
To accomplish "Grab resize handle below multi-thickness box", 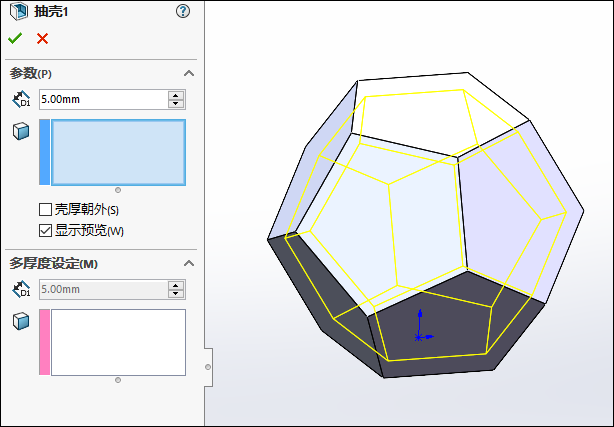I will pyautogui.click(x=118, y=380).
